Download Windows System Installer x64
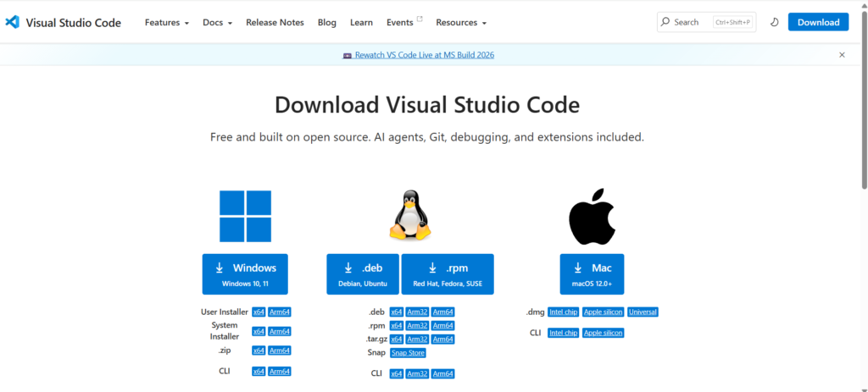 pos(259,331)
